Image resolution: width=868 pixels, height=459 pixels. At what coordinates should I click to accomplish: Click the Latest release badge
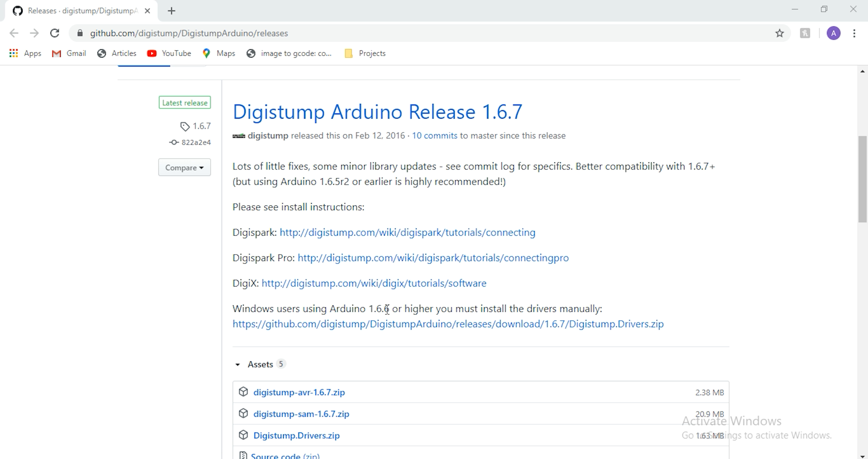185,103
